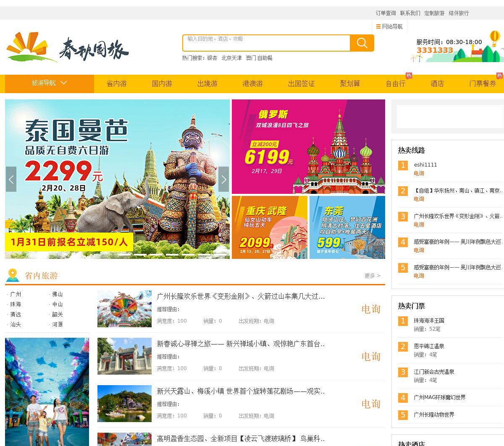504x446 pixels.
Task: Go to previous carousel banner arrow
Action: tap(11, 179)
